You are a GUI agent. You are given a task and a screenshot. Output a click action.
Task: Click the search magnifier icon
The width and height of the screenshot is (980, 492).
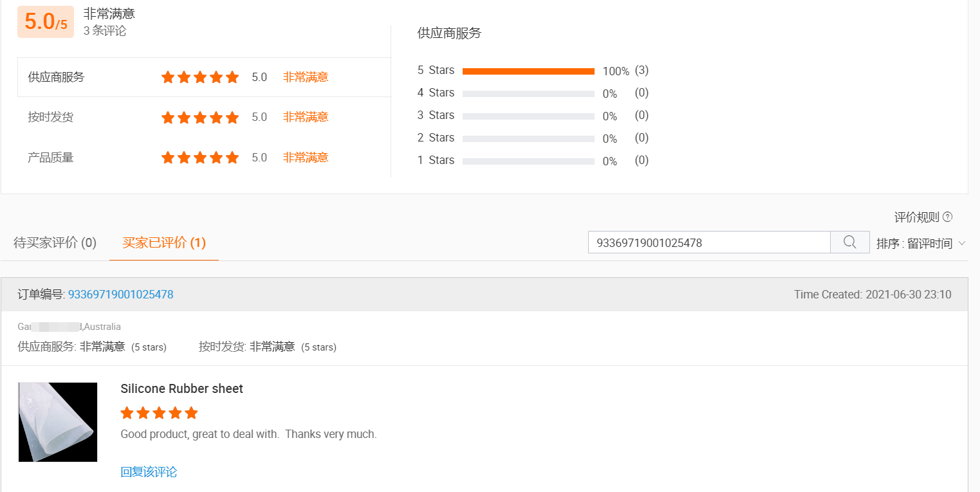coord(850,242)
